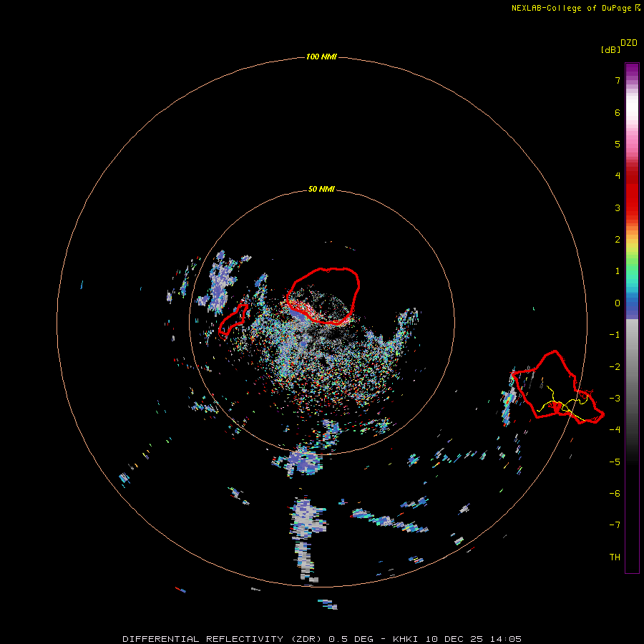
Task: Click the 5 dB label on legend
Action: (x=618, y=144)
